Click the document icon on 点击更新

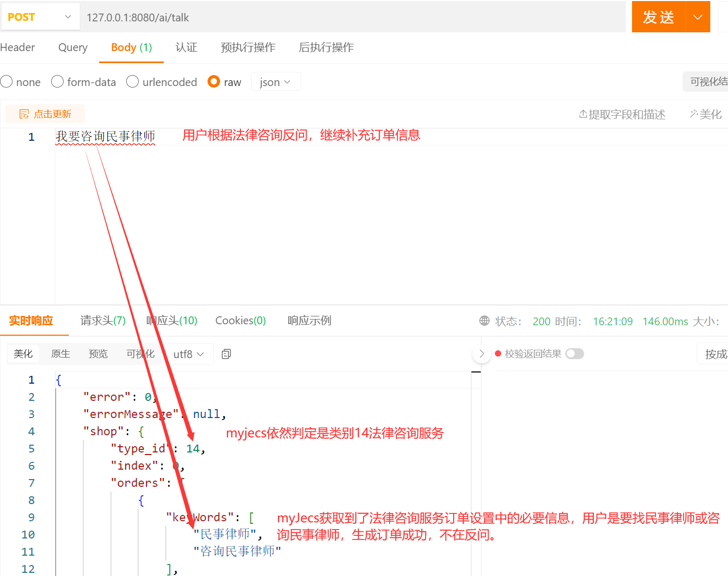[x=24, y=114]
